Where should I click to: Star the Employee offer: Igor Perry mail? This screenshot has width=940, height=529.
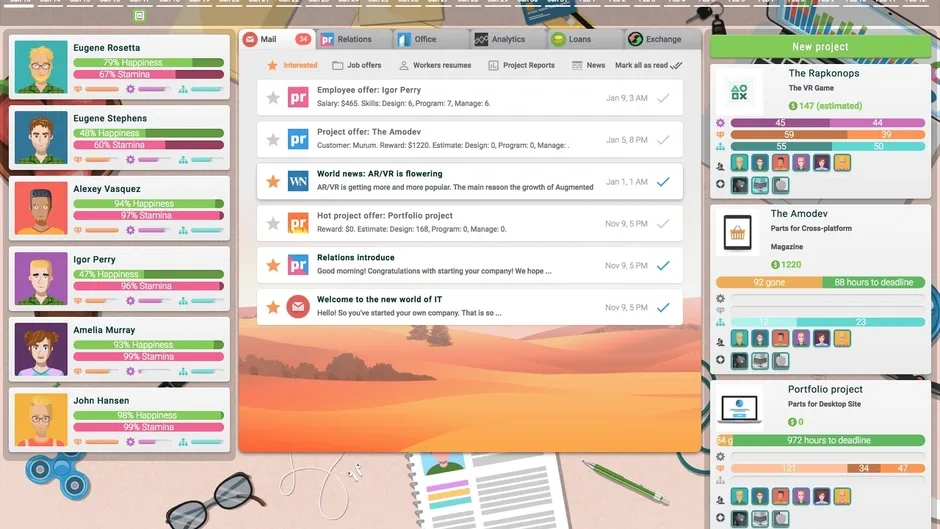coord(273,98)
